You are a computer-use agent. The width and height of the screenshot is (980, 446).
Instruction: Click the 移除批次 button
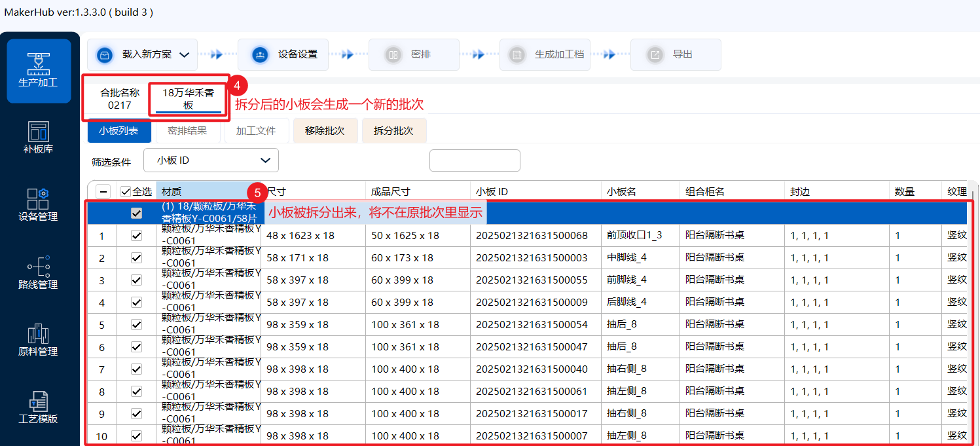(x=325, y=130)
